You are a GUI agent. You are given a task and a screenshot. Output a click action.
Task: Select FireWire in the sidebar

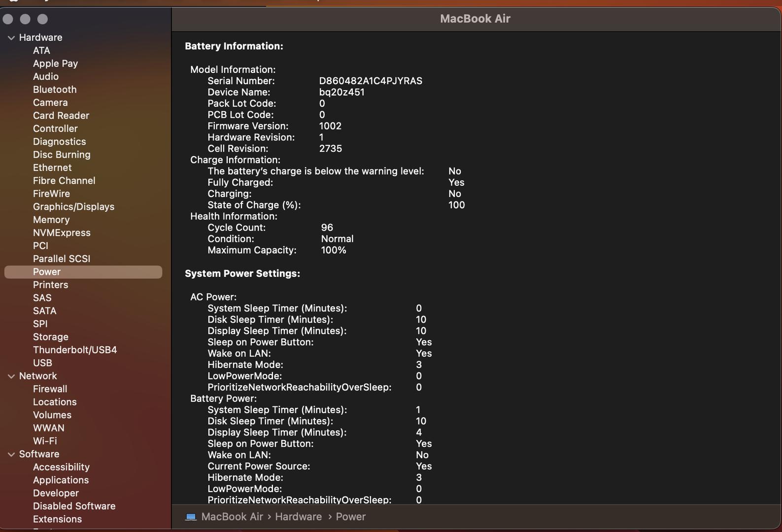(51, 194)
